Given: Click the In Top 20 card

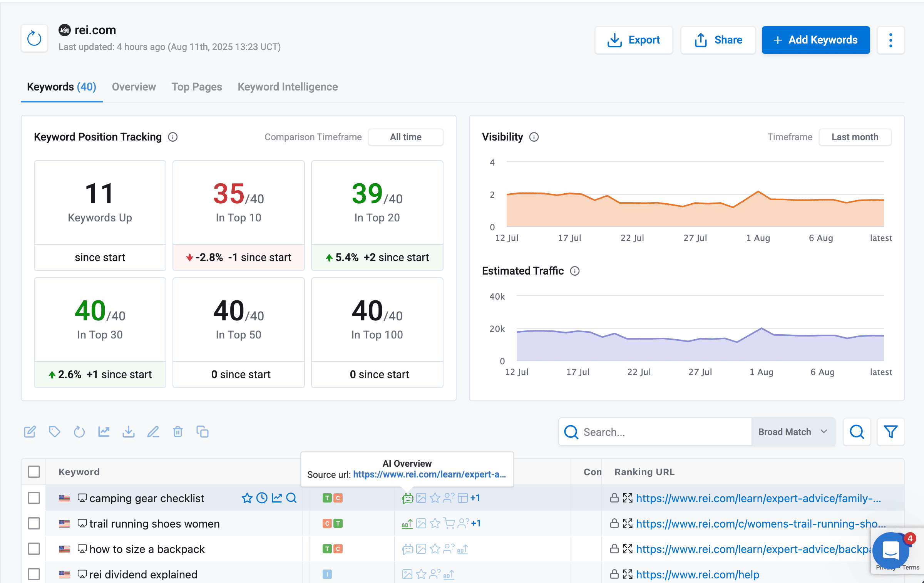Looking at the screenshot, I should [x=377, y=216].
